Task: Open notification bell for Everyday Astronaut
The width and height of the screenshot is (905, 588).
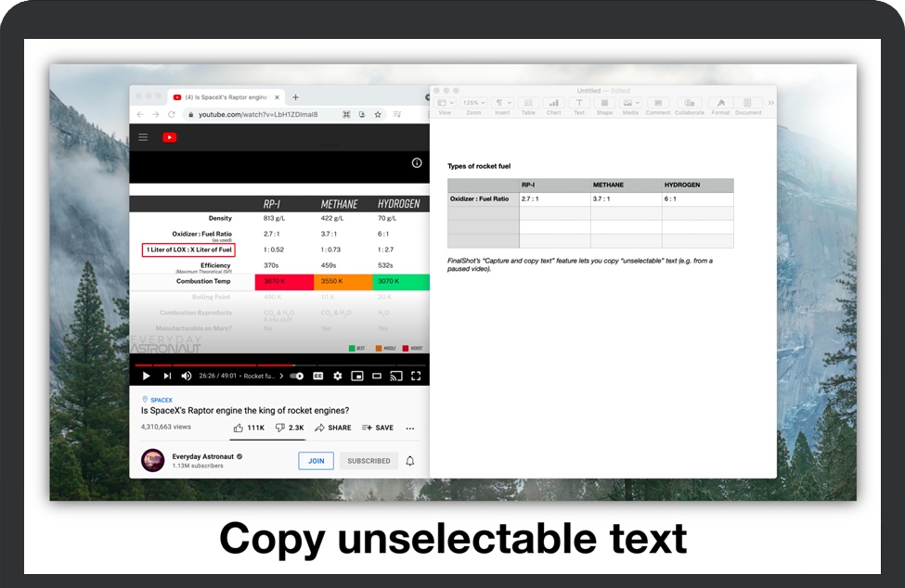Action: coord(409,461)
